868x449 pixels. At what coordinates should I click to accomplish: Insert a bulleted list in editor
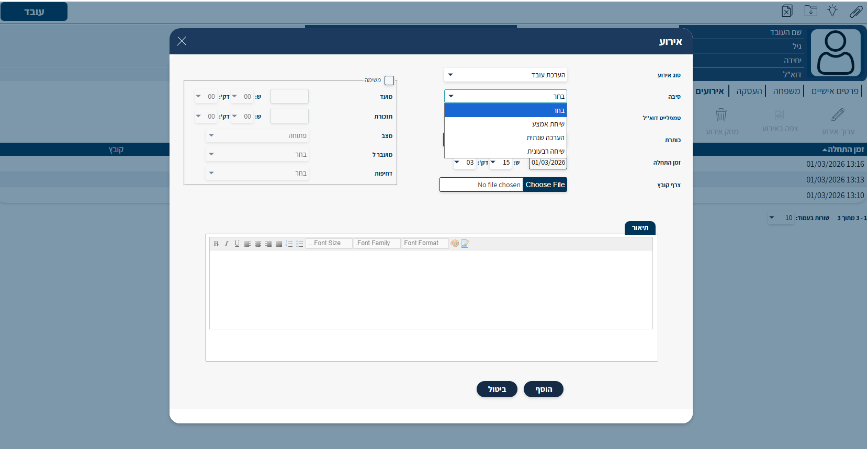pyautogui.click(x=300, y=244)
